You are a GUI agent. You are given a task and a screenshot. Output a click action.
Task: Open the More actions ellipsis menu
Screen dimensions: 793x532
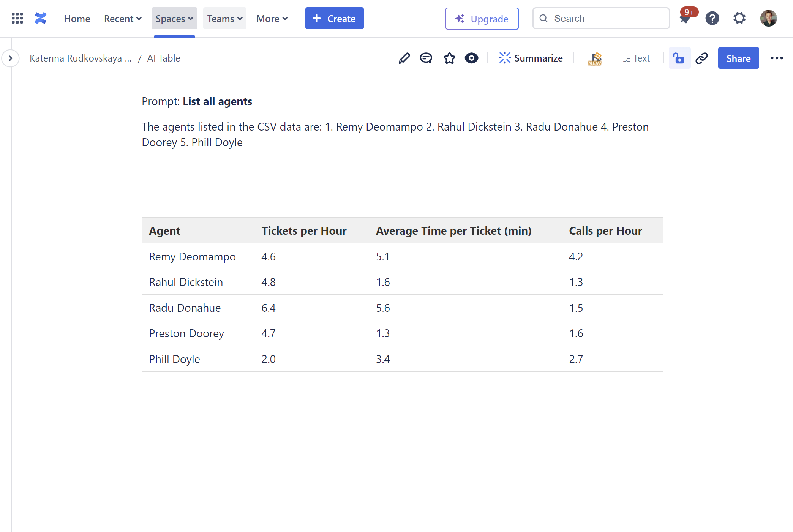[x=777, y=58]
